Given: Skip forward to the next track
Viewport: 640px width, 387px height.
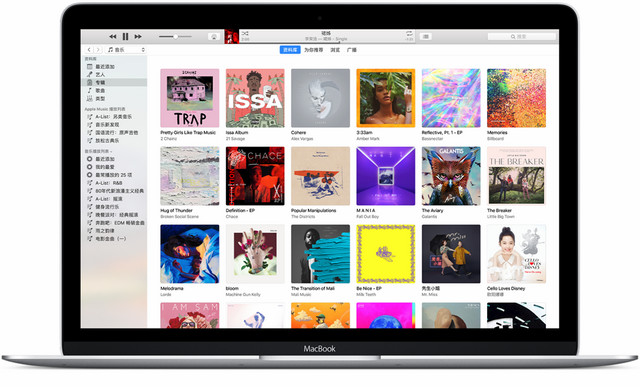Looking at the screenshot, I should click(x=138, y=36).
